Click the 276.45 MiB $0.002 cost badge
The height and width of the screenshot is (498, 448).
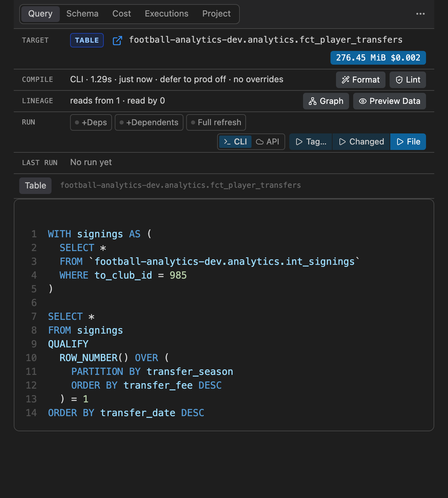378,58
